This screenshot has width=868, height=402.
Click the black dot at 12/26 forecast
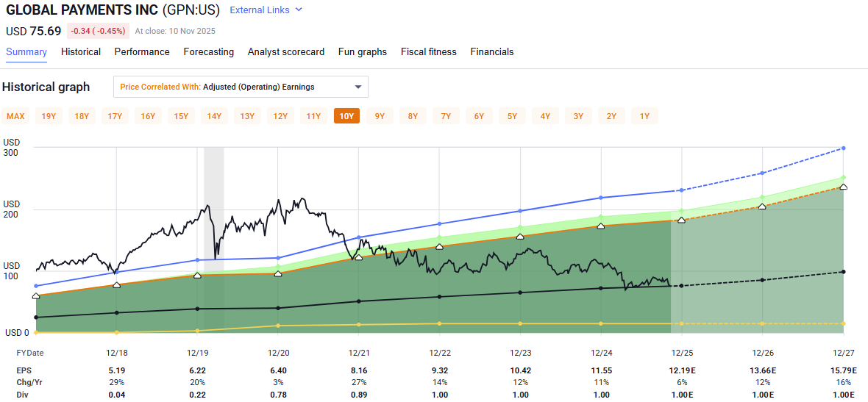762,280
